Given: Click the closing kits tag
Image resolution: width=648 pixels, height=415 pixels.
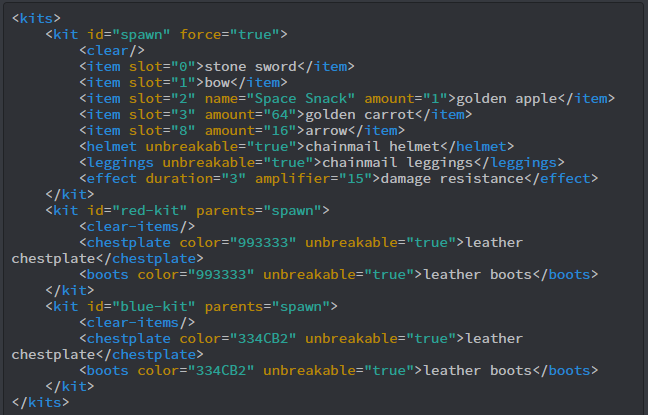Looking at the screenshot, I should pyautogui.click(x=40, y=402).
